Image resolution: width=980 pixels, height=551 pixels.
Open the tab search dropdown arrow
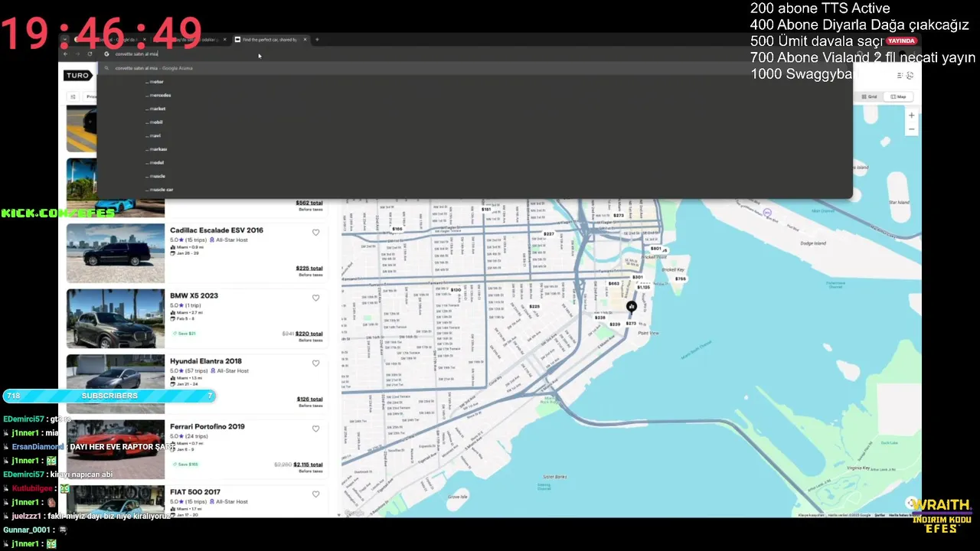coord(65,40)
